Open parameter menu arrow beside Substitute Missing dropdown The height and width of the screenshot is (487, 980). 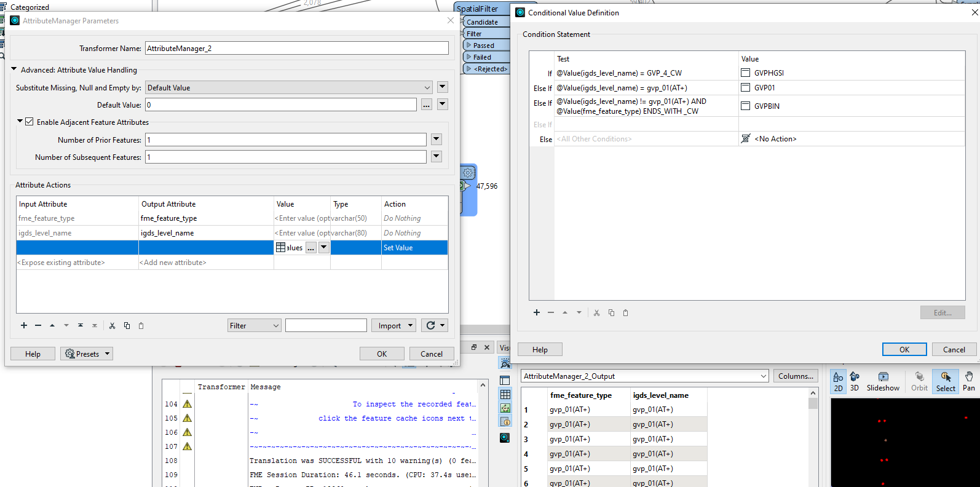[x=443, y=87]
